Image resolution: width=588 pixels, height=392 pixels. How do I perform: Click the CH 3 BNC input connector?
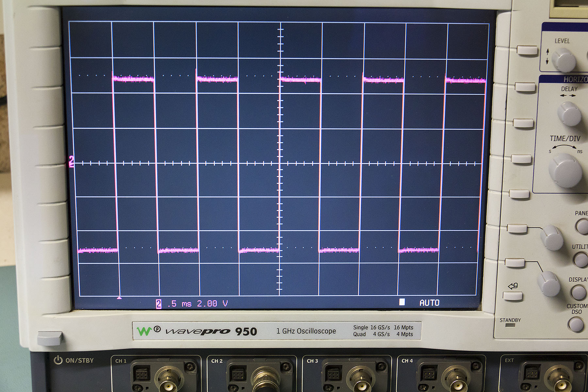coord(360,378)
